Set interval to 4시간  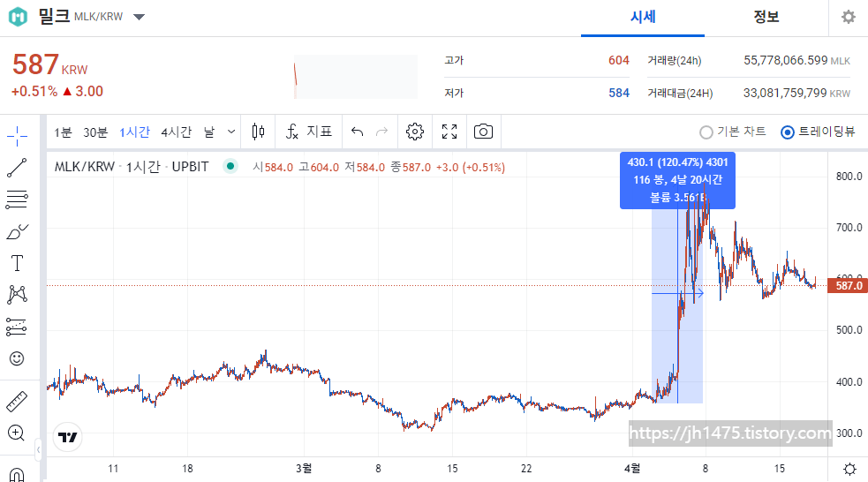(x=176, y=132)
